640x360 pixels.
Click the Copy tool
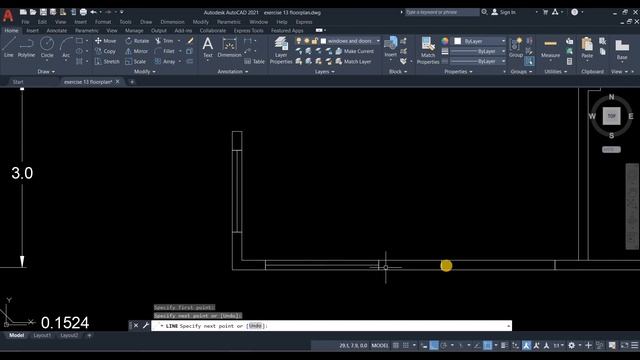(x=105, y=51)
